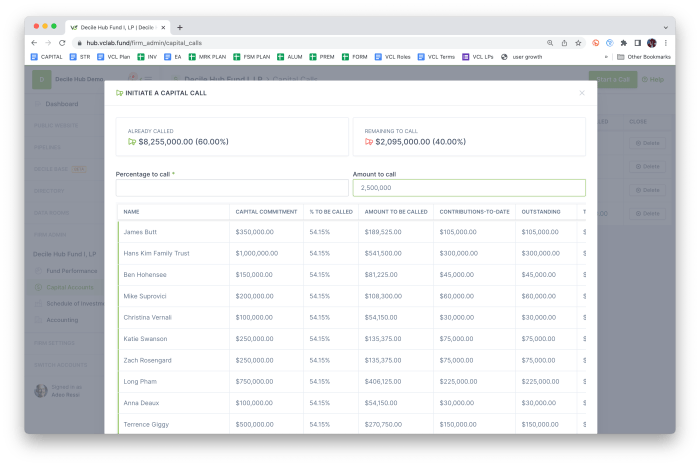Reload the page with the refresh icon
This screenshot has height=466, width=700.
62,43
